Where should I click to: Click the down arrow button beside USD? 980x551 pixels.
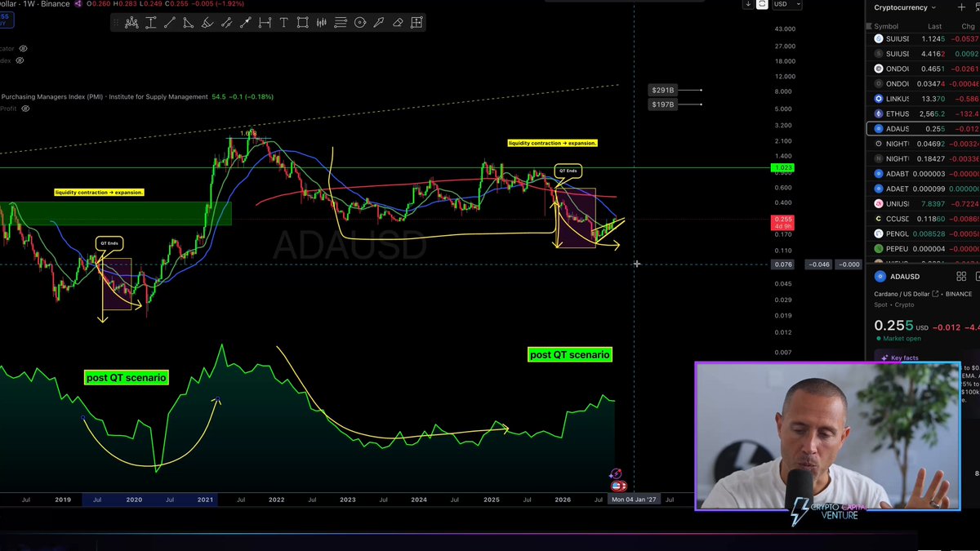tap(748, 4)
